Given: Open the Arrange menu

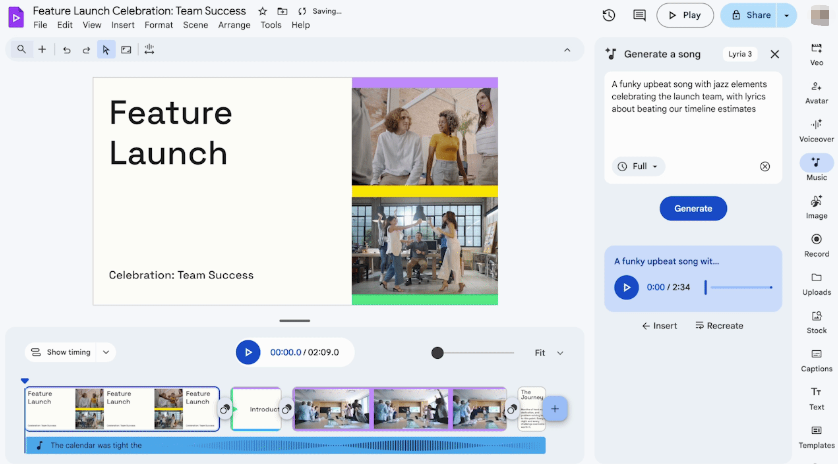Looking at the screenshot, I should coord(234,25).
